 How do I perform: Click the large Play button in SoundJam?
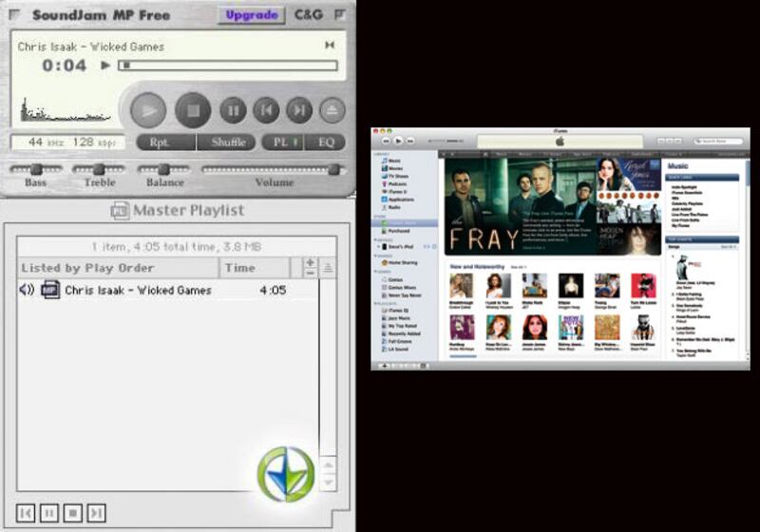pos(148,110)
